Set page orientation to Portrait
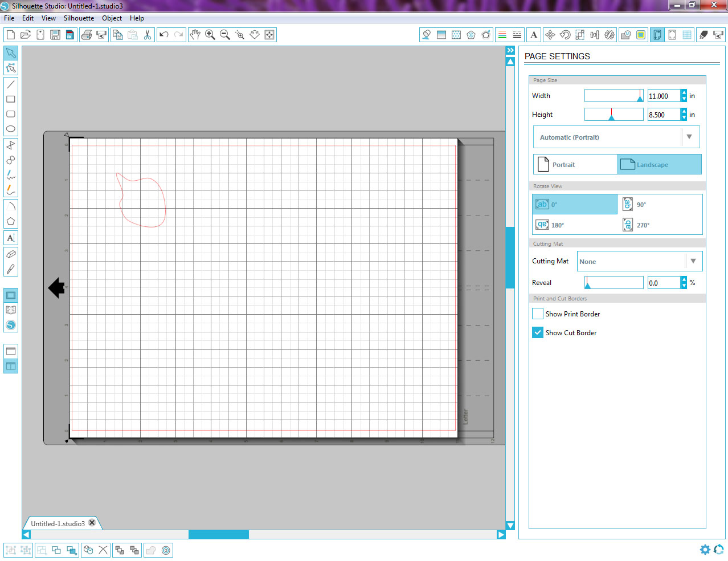 (575, 164)
